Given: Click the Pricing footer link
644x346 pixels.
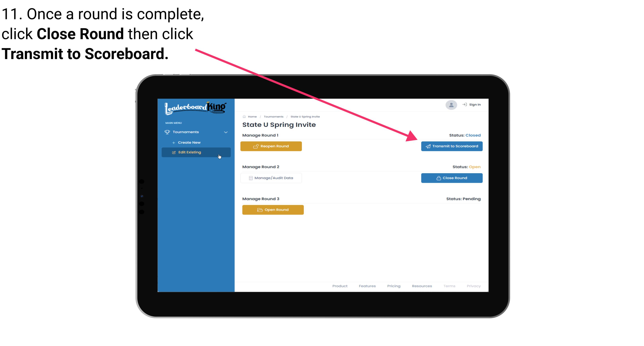Looking at the screenshot, I should pyautogui.click(x=393, y=286).
